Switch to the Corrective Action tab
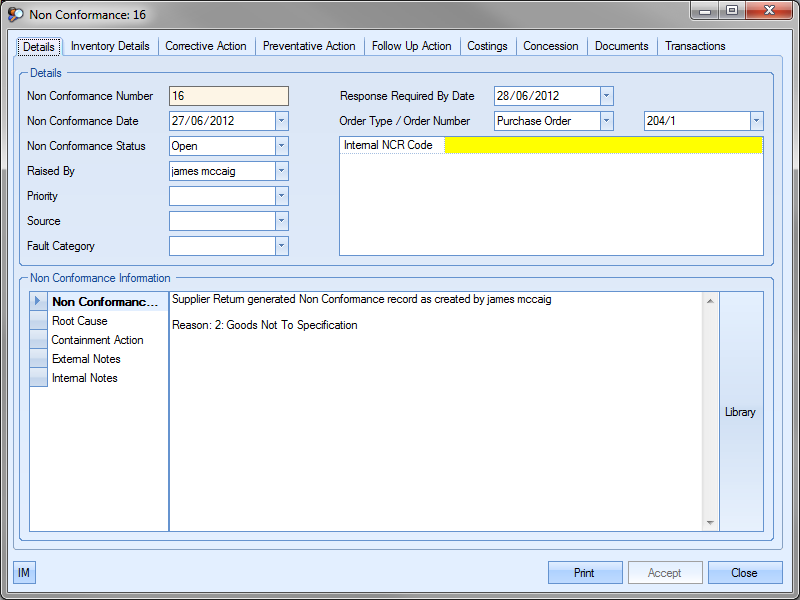 point(206,46)
